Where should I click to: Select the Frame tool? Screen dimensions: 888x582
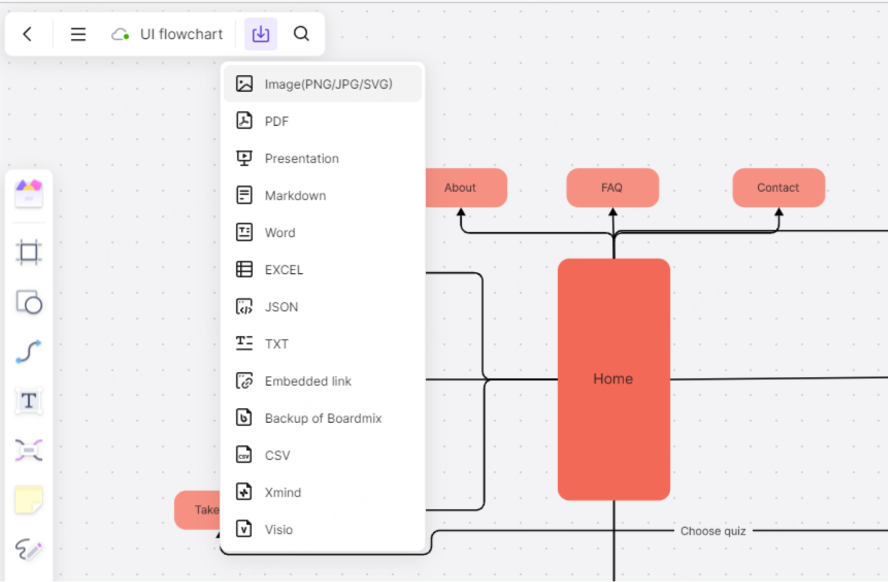[x=28, y=252]
